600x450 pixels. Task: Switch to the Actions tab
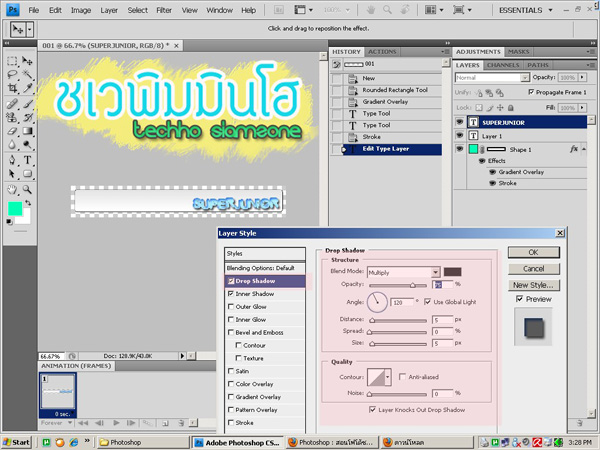(382, 52)
